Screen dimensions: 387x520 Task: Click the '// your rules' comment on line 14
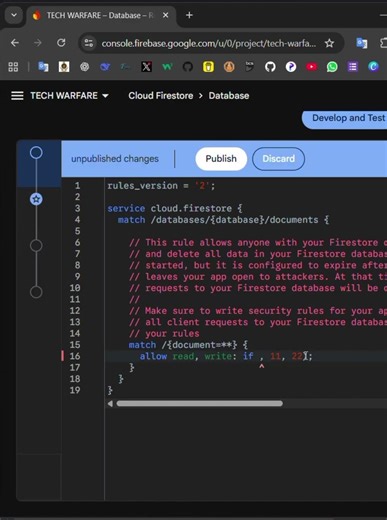tap(164, 333)
